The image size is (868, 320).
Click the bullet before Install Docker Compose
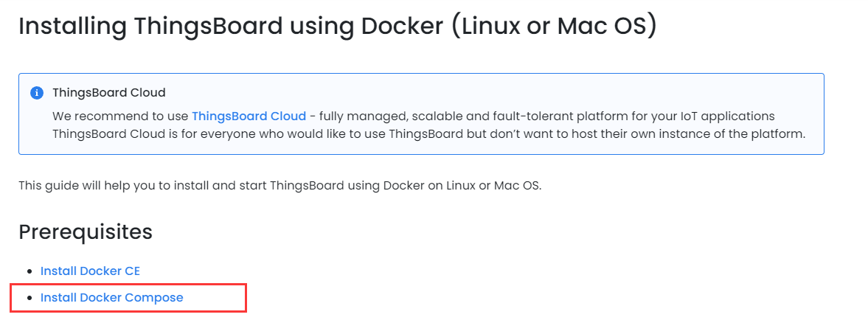point(29,298)
